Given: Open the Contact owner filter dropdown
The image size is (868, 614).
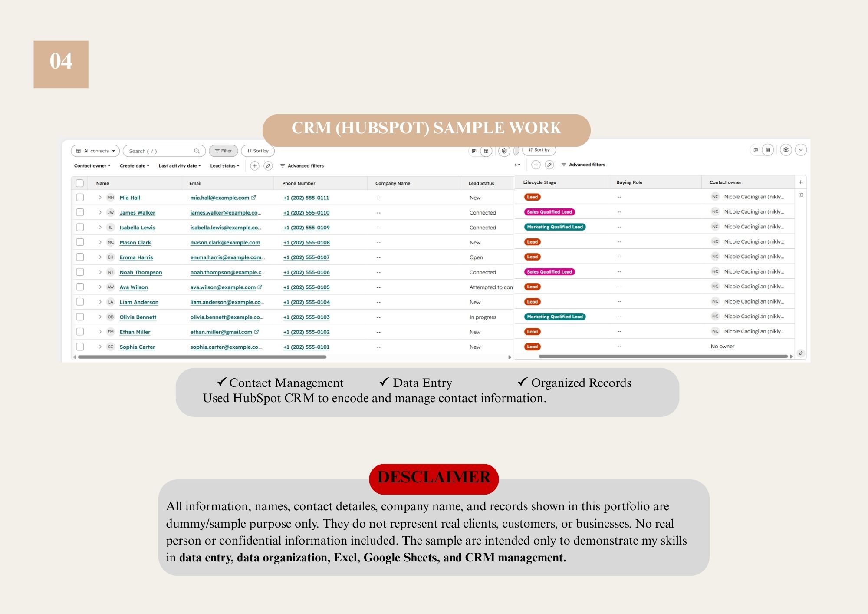Looking at the screenshot, I should tap(92, 166).
